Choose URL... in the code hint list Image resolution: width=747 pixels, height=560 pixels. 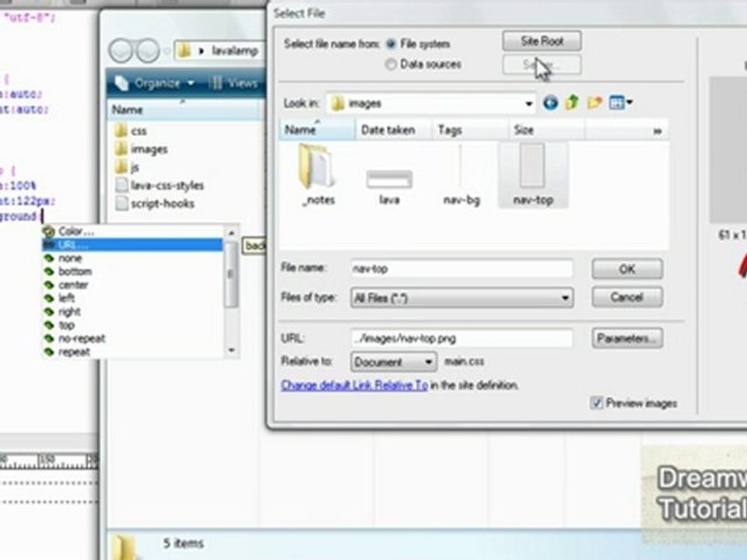132,245
